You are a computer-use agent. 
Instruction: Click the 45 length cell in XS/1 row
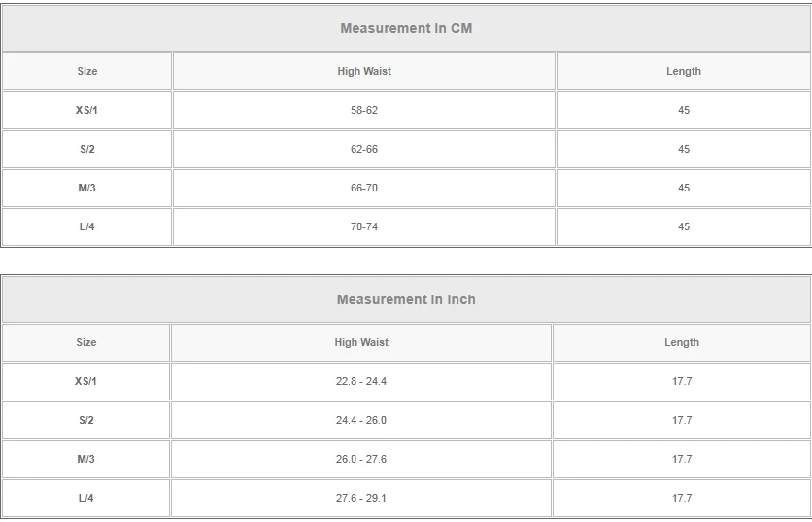point(684,110)
